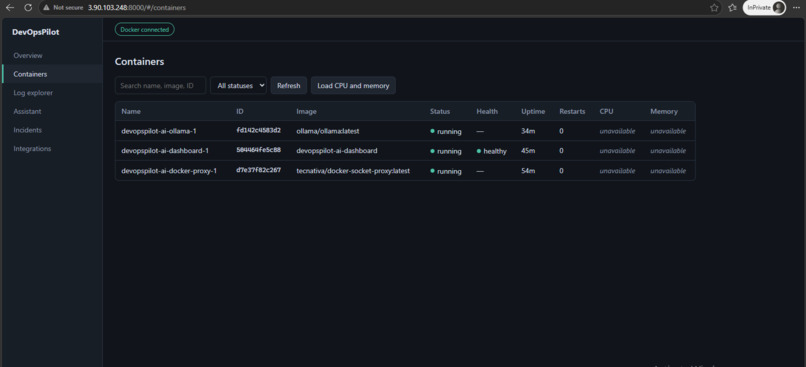
Task: Reload the page with the refresh icon
Action: coord(28,8)
